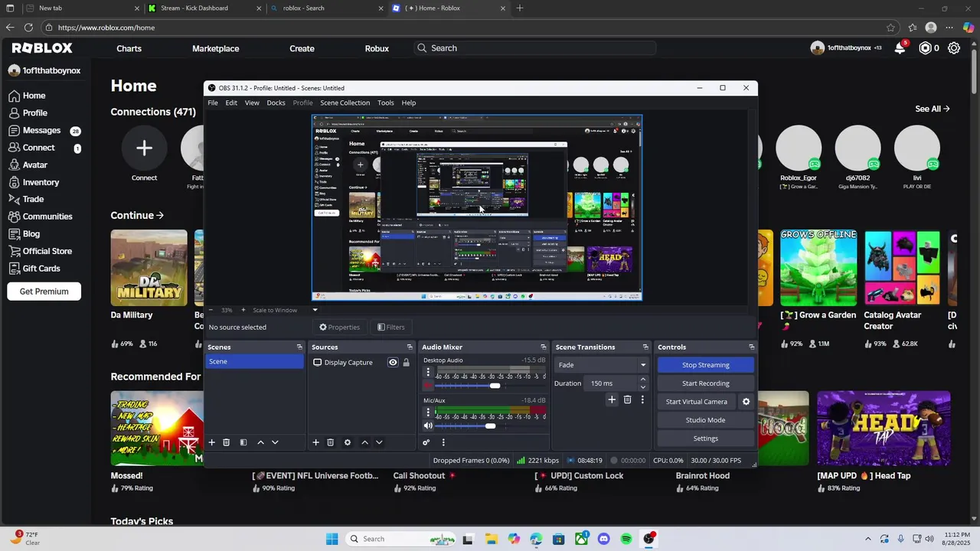
Task: Open OBS Docks menu
Action: point(276,103)
